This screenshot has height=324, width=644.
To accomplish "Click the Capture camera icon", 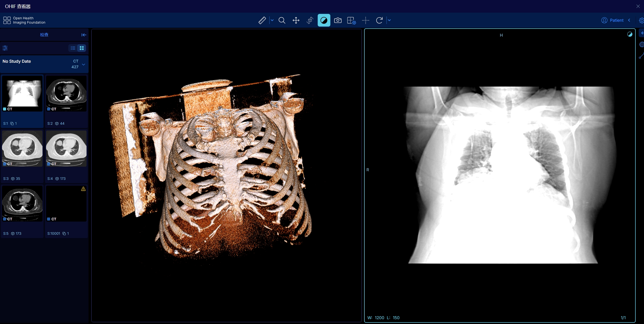I will pos(338,20).
